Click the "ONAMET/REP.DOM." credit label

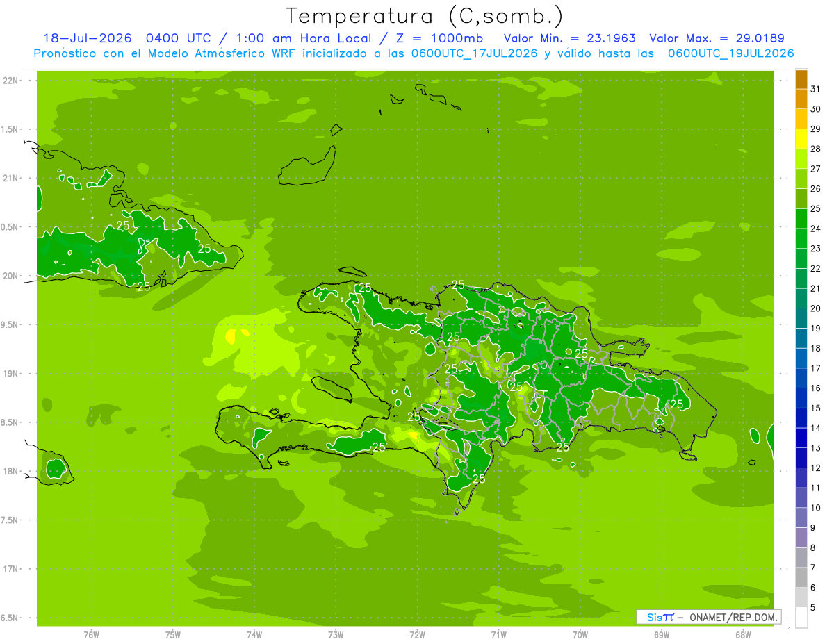click(x=734, y=617)
